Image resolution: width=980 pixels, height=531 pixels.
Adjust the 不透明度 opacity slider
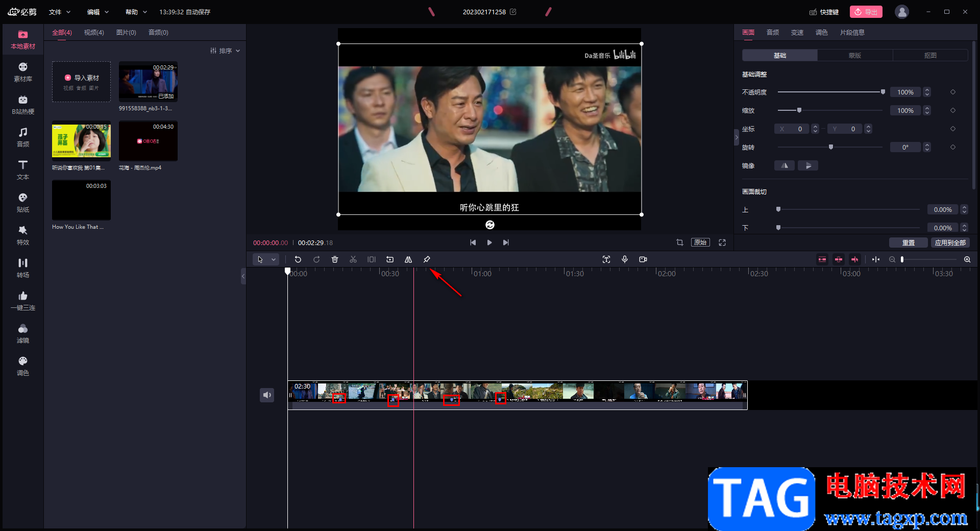tap(830, 92)
